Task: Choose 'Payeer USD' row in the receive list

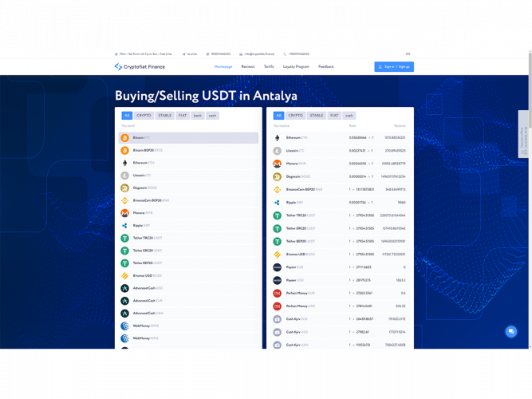Action: pos(340,280)
